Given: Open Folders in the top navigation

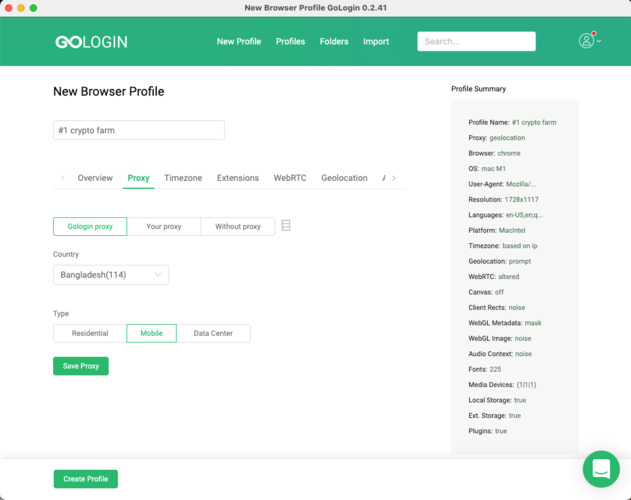Looking at the screenshot, I should click(334, 42).
